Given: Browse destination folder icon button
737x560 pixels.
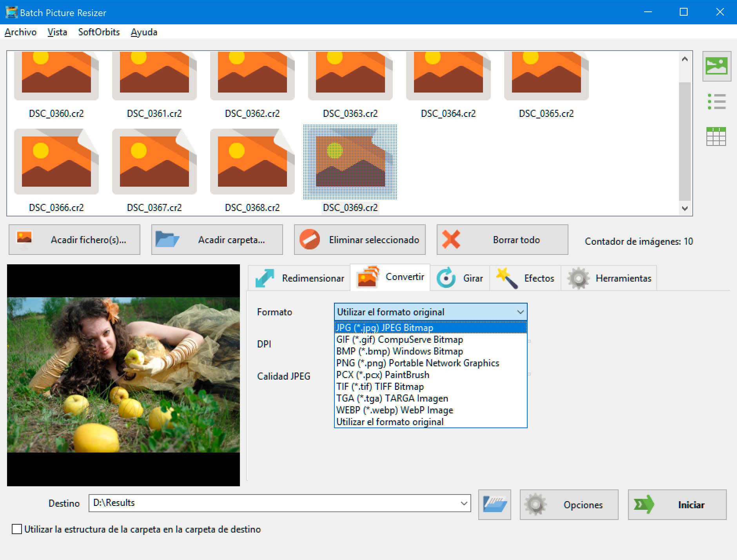Looking at the screenshot, I should click(x=495, y=504).
